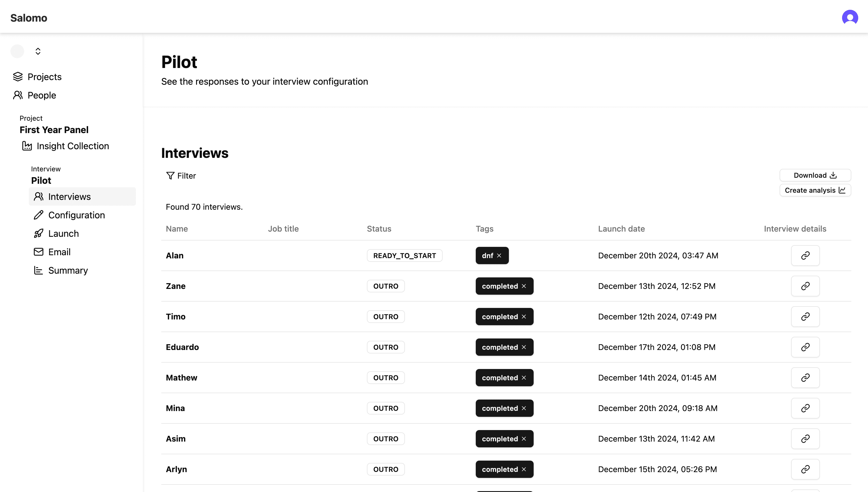Open Arlyn's interview details link icon
The width and height of the screenshot is (868, 492).
click(x=805, y=469)
